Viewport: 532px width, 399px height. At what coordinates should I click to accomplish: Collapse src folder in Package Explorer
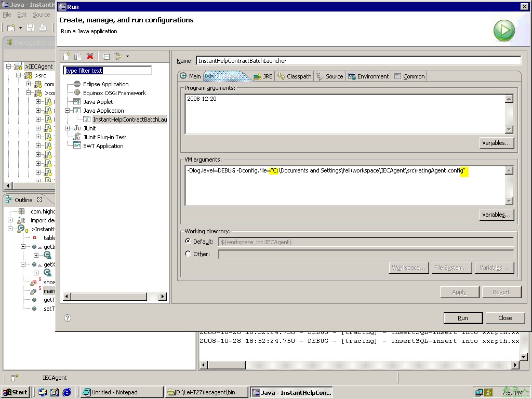(x=18, y=75)
